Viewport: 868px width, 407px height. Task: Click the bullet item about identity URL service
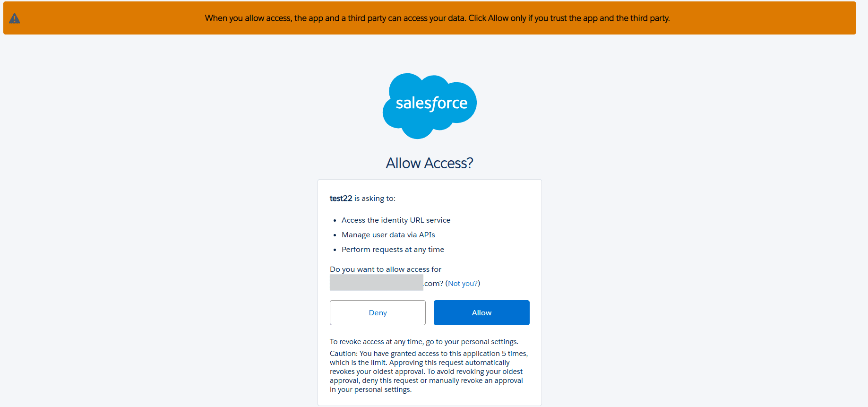point(396,220)
